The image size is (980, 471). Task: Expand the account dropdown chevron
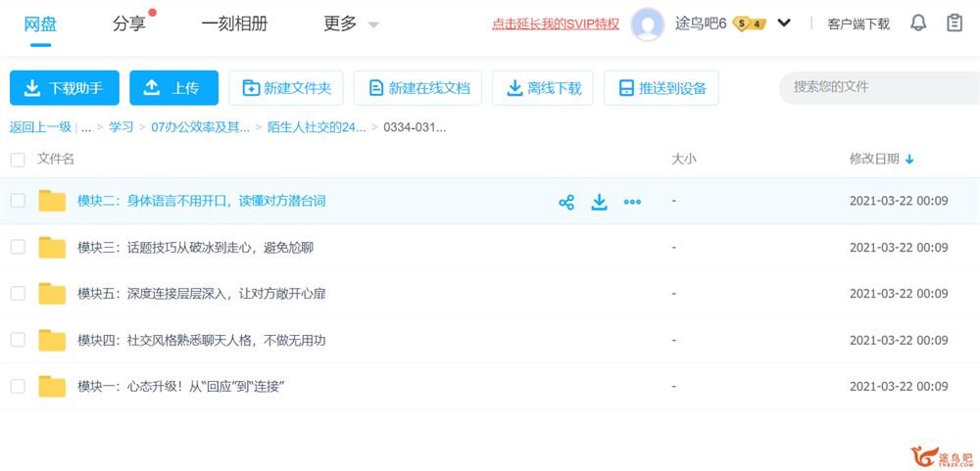pyautogui.click(x=784, y=24)
